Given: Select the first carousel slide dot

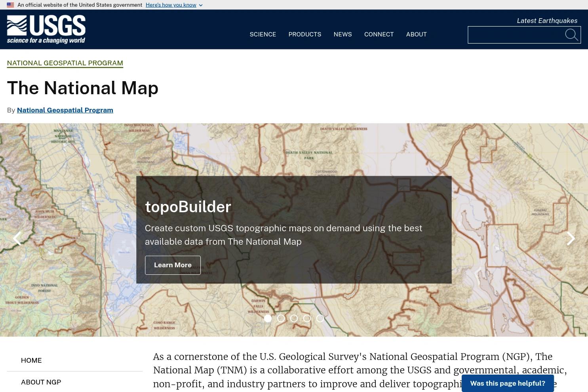Looking at the screenshot, I should (268, 318).
